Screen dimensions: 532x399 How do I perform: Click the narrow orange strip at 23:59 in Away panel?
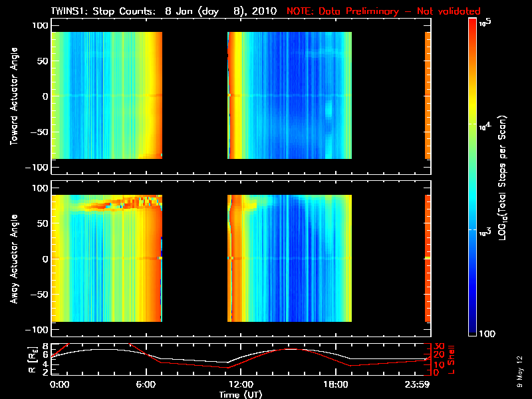pyautogui.click(x=428, y=258)
